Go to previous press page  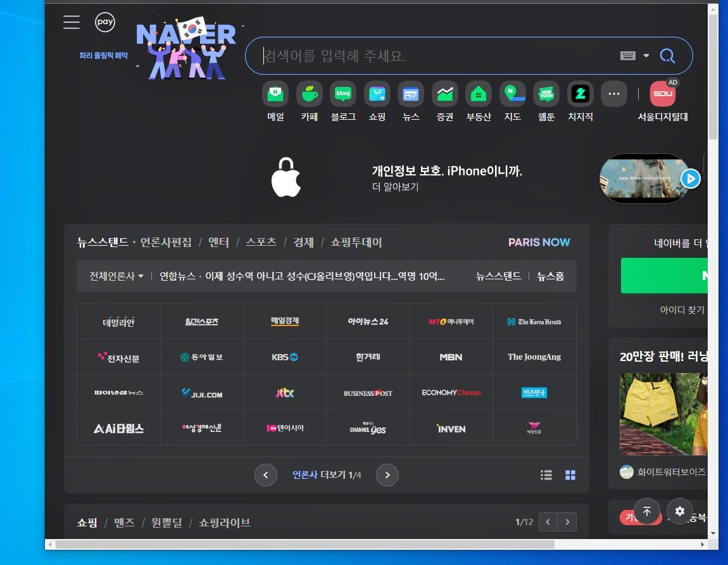(266, 475)
